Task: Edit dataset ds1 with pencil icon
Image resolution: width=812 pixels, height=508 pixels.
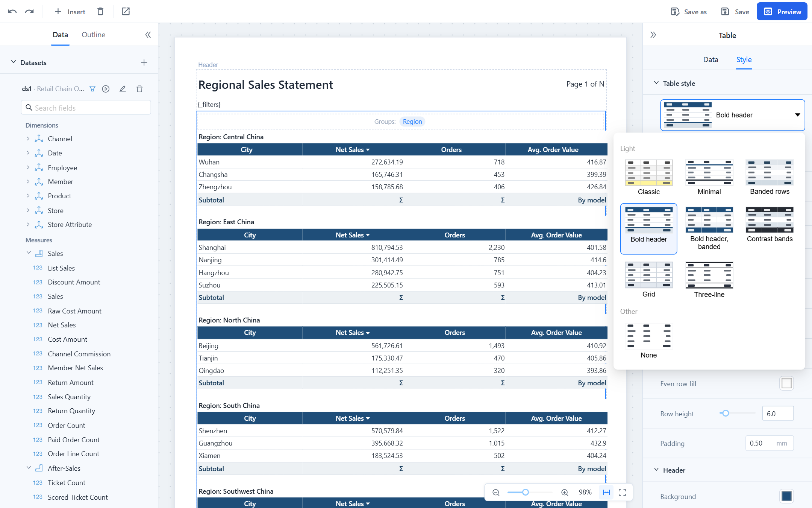Action: coord(123,89)
